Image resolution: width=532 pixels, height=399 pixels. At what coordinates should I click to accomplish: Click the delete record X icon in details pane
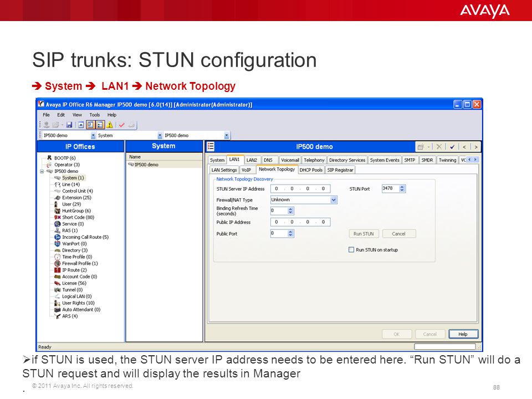439,147
